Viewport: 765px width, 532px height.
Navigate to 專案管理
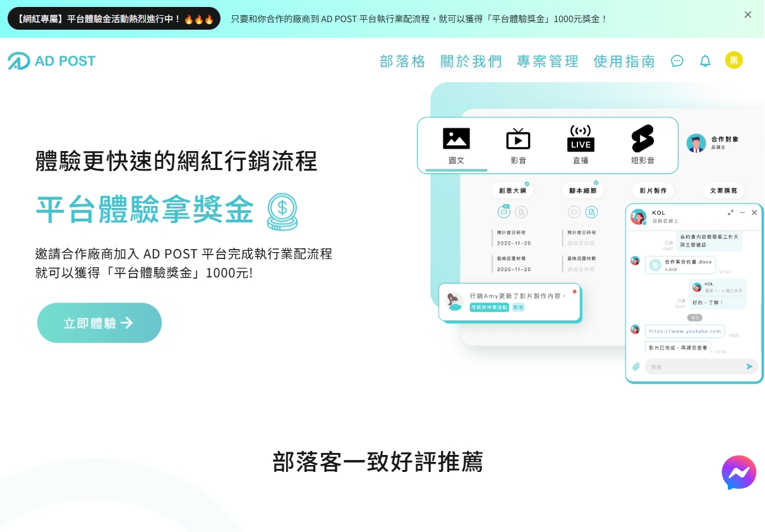(548, 61)
